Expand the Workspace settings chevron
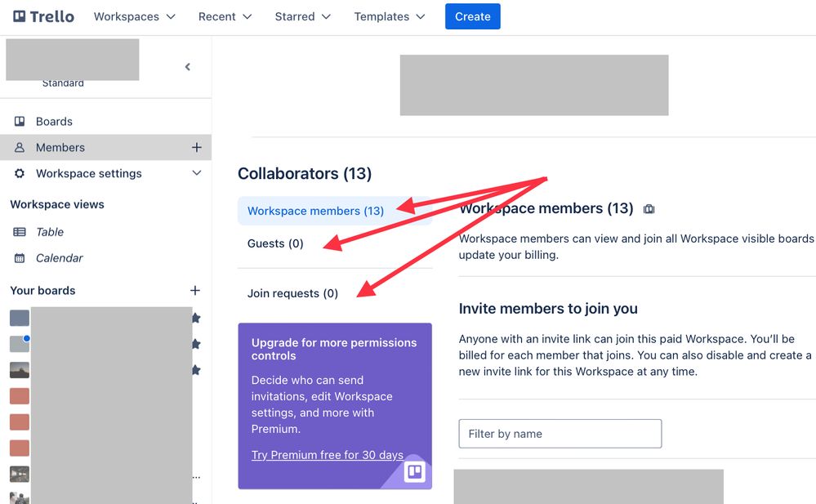816x504 pixels. coord(197,173)
